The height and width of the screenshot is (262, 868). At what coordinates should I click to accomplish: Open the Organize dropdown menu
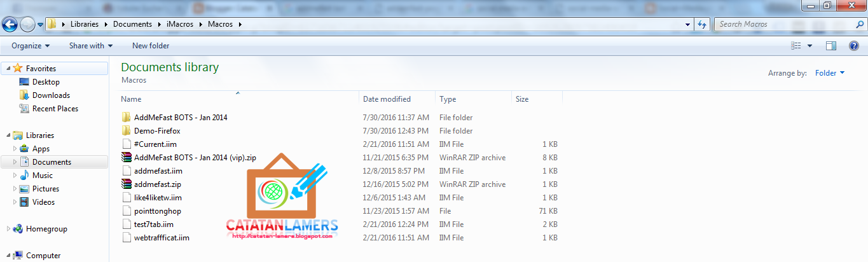pyautogui.click(x=30, y=46)
